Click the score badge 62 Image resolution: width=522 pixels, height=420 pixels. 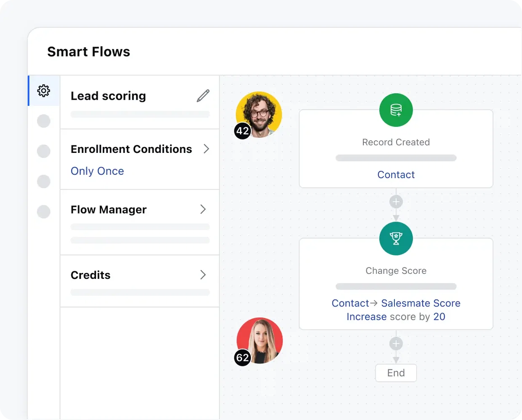(242, 358)
